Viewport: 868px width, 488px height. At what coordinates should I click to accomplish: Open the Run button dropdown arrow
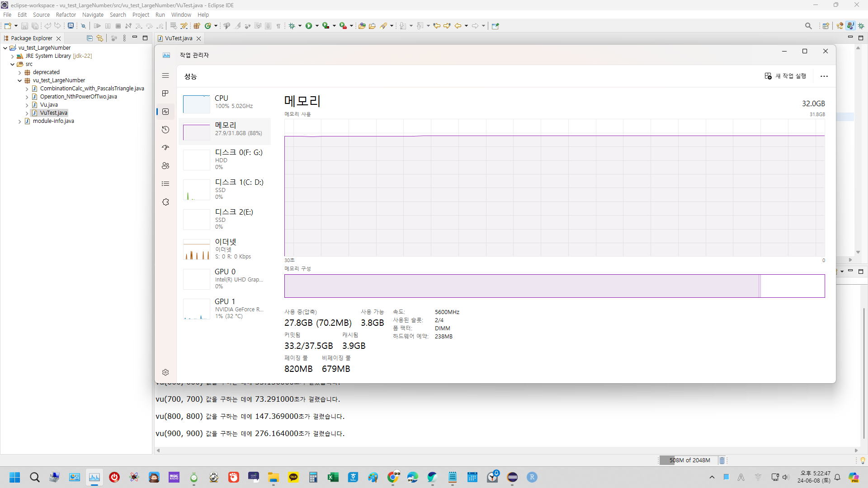pos(317,26)
